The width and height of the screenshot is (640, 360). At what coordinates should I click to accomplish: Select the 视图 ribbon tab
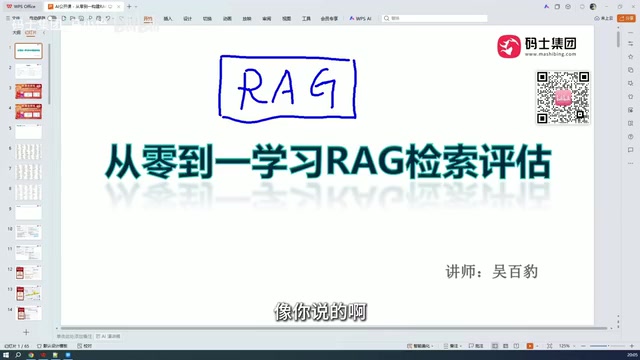(x=287, y=18)
